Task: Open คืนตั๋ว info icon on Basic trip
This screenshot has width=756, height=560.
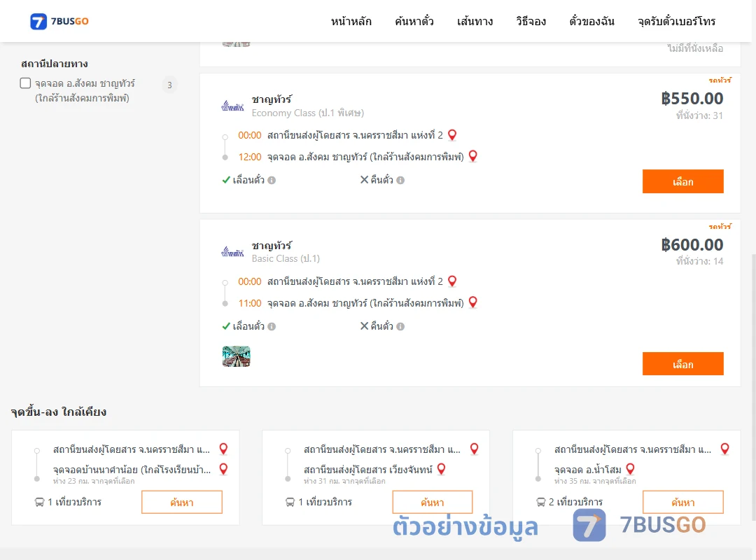Action: point(400,326)
